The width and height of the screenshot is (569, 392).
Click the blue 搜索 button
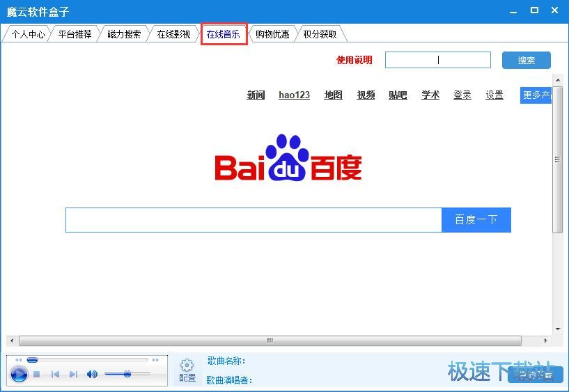point(527,60)
